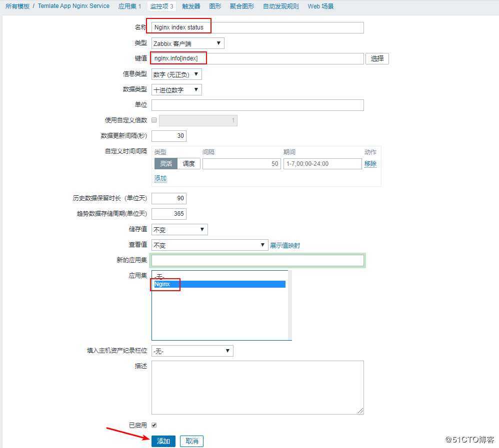This screenshot has width=499, height=448.
Task: Navigate to 所有模板 via the breadcrumb
Action: tap(17, 6)
